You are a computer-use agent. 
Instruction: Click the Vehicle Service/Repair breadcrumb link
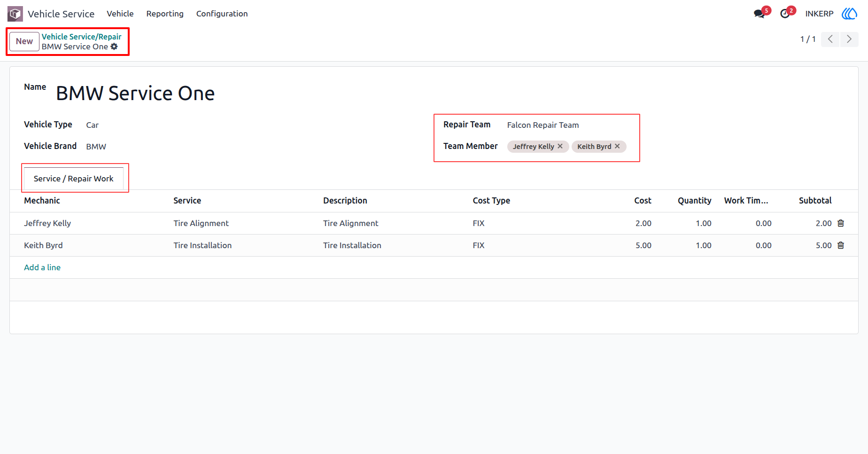pyautogui.click(x=81, y=37)
